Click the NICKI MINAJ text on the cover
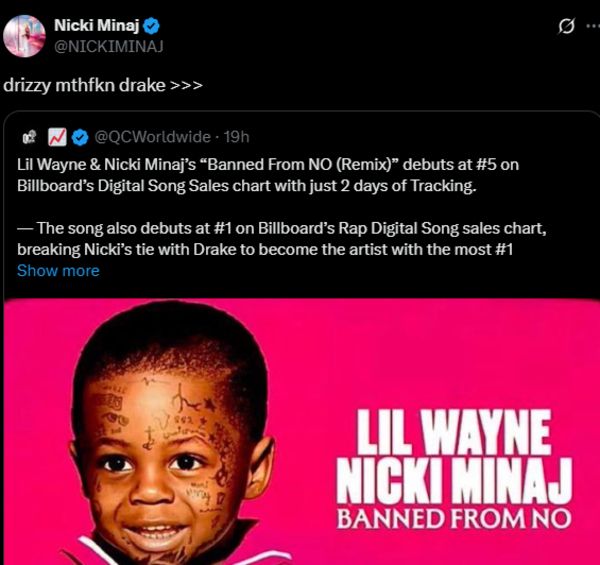This screenshot has width=600, height=565. click(454, 481)
